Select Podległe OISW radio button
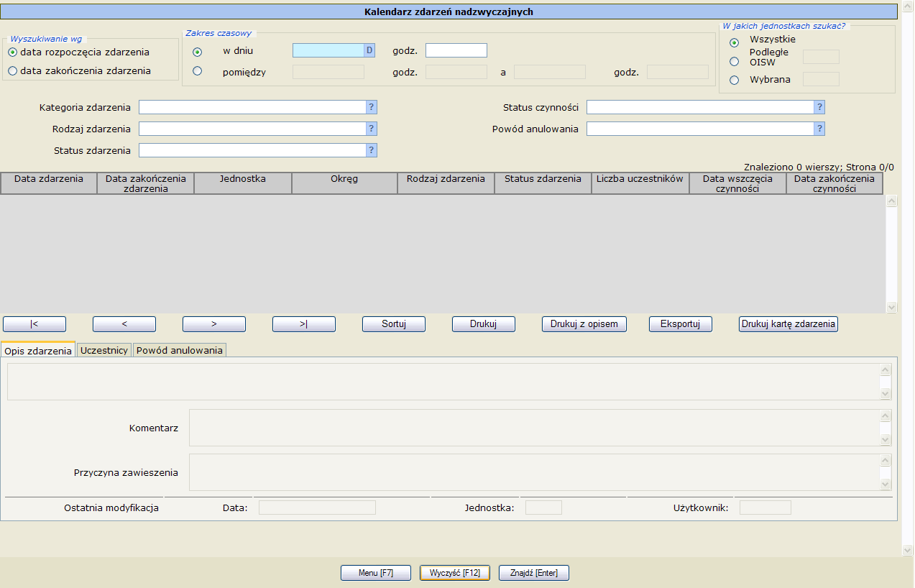 point(734,61)
